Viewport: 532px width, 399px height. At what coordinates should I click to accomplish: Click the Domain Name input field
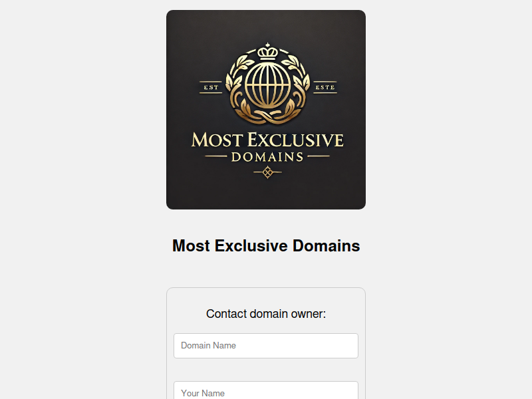[265, 345]
